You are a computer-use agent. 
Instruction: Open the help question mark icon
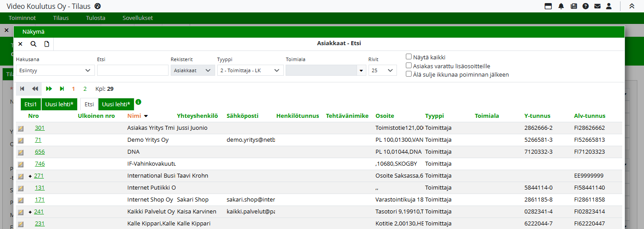point(585,6)
